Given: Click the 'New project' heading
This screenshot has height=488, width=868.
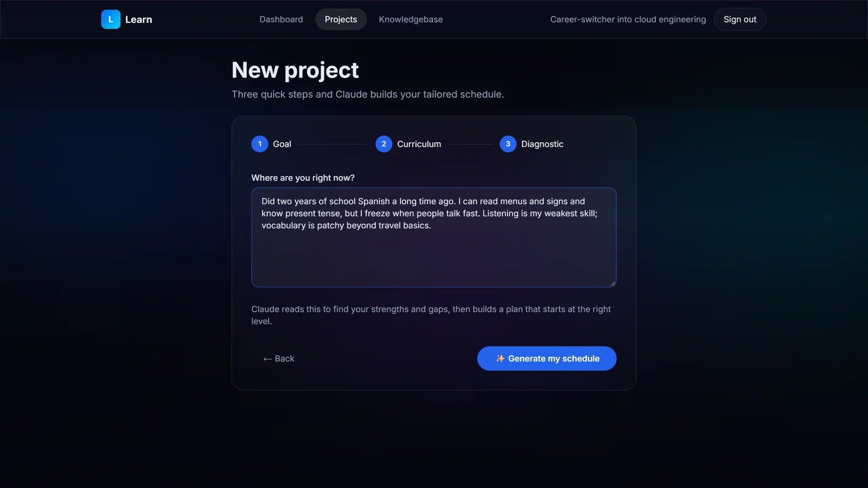Looking at the screenshot, I should [x=295, y=70].
